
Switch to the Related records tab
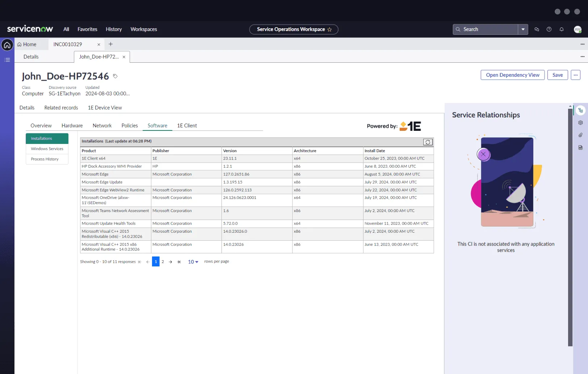click(61, 107)
